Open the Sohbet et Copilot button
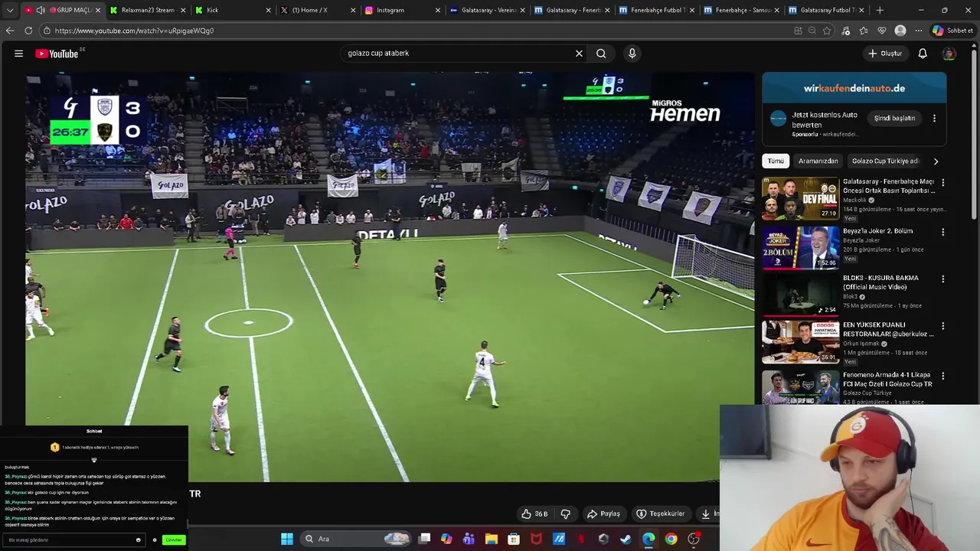 click(x=952, y=31)
